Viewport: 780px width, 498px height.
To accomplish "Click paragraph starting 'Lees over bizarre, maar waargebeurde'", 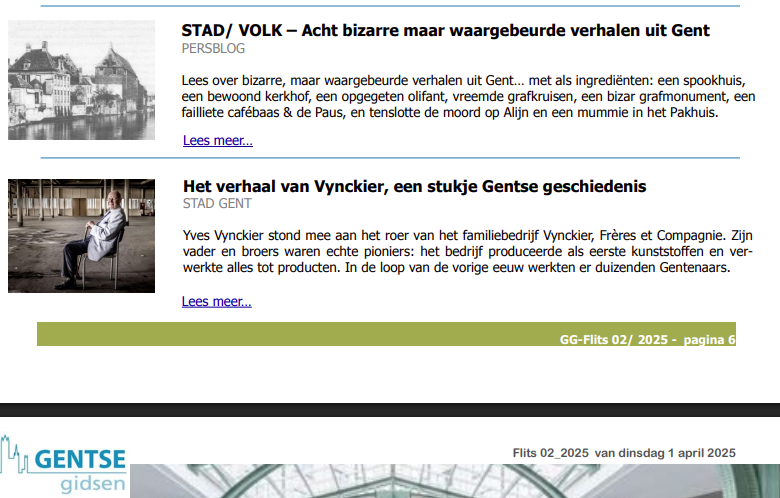I will click(468, 97).
